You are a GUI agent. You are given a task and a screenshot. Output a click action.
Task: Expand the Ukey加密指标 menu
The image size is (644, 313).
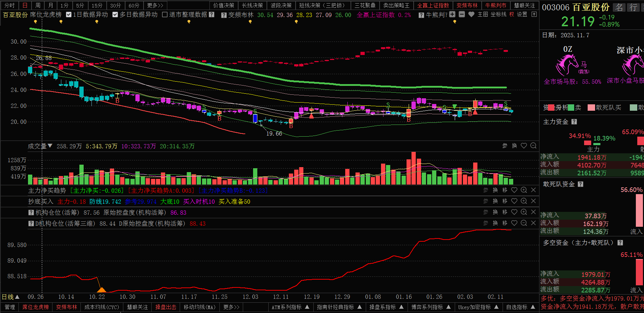coord(497,307)
